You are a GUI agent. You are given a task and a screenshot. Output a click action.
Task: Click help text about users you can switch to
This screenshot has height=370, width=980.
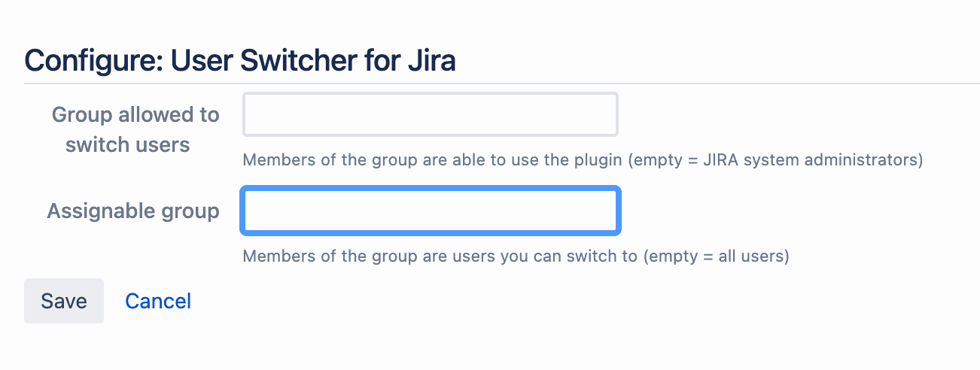point(516,256)
